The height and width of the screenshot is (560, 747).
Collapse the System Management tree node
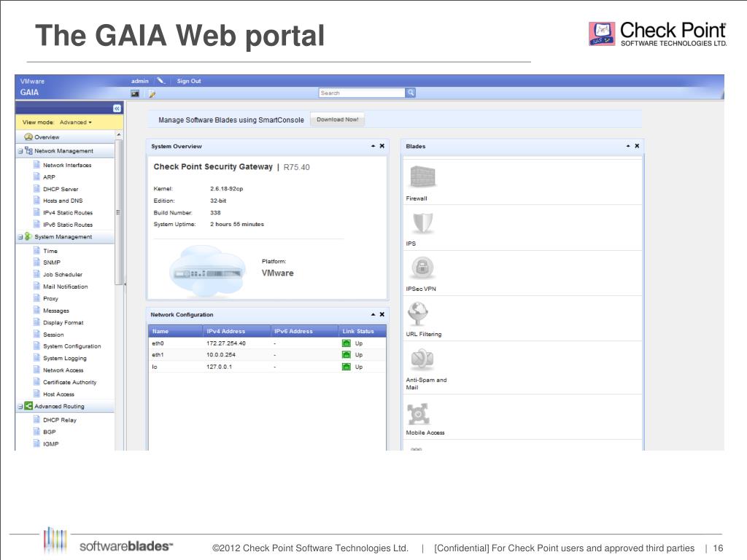pos(20,237)
